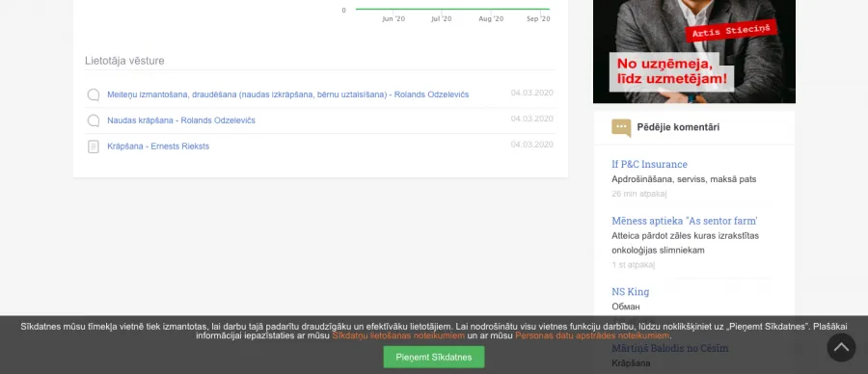Open the NS King comment link
The image size is (868, 374).
pyautogui.click(x=630, y=291)
